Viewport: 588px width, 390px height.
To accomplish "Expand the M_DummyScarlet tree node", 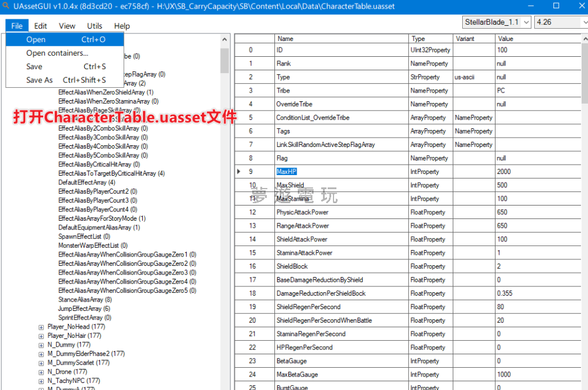I will [41, 363].
